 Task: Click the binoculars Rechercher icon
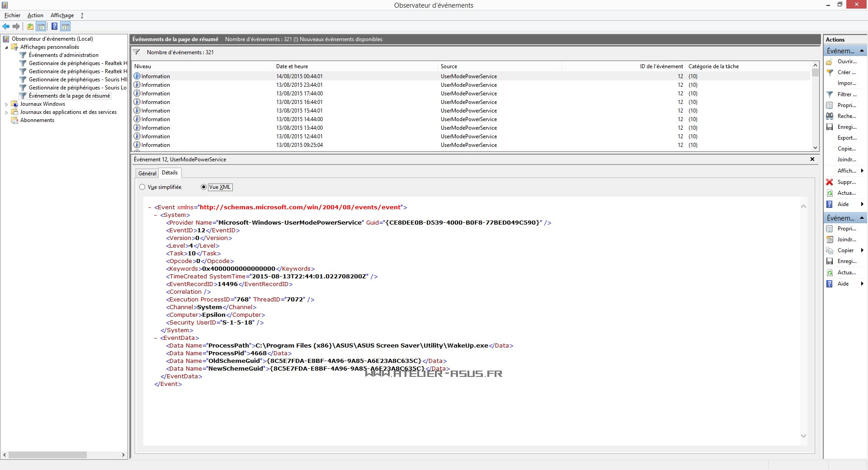pyautogui.click(x=830, y=116)
